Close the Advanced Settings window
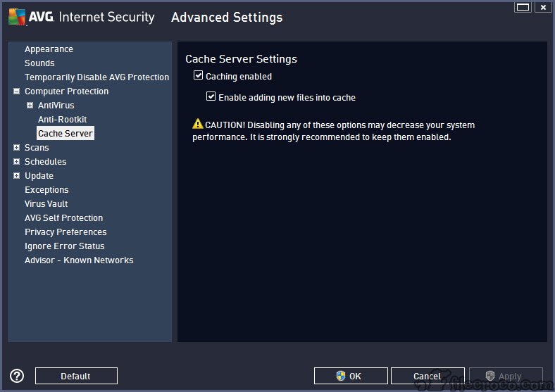This screenshot has width=555, height=392. pos(543,7)
